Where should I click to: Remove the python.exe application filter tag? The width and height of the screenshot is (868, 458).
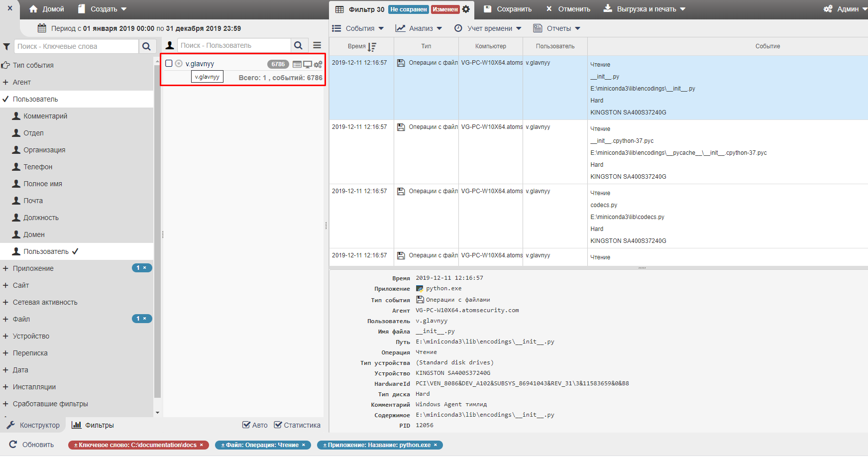pyautogui.click(x=435, y=445)
